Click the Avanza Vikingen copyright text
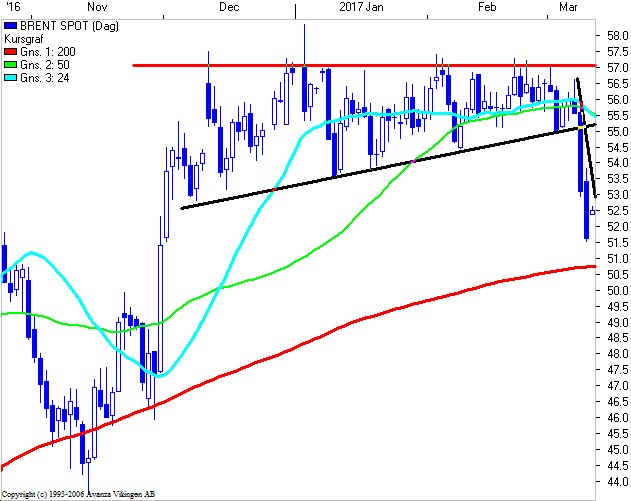The width and height of the screenshot is (631, 501). [x=78, y=495]
